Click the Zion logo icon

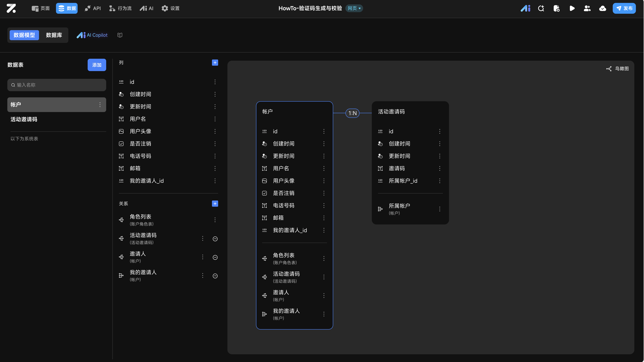click(11, 8)
